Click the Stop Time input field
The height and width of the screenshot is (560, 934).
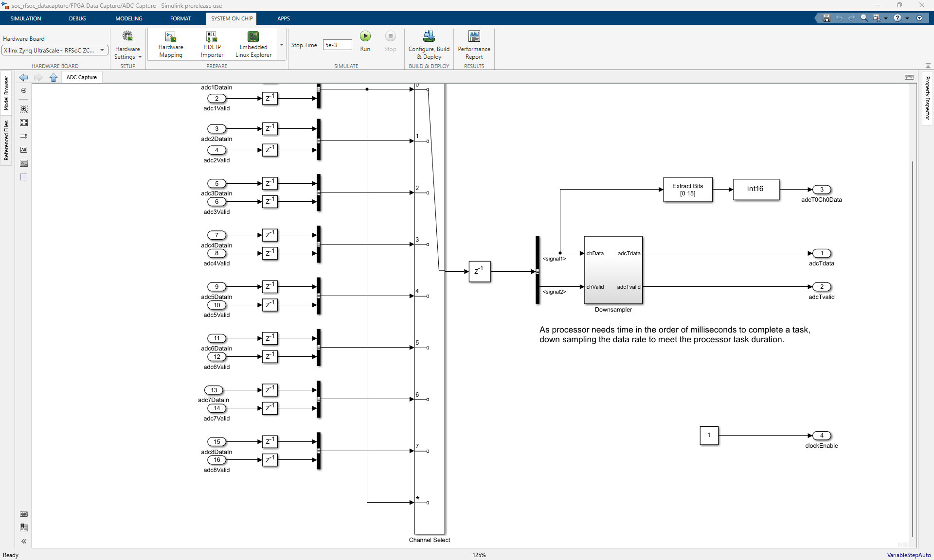(x=337, y=45)
